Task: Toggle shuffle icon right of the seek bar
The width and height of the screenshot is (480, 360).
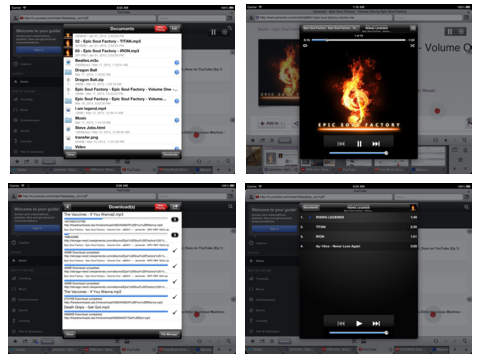Action: pos(412,46)
